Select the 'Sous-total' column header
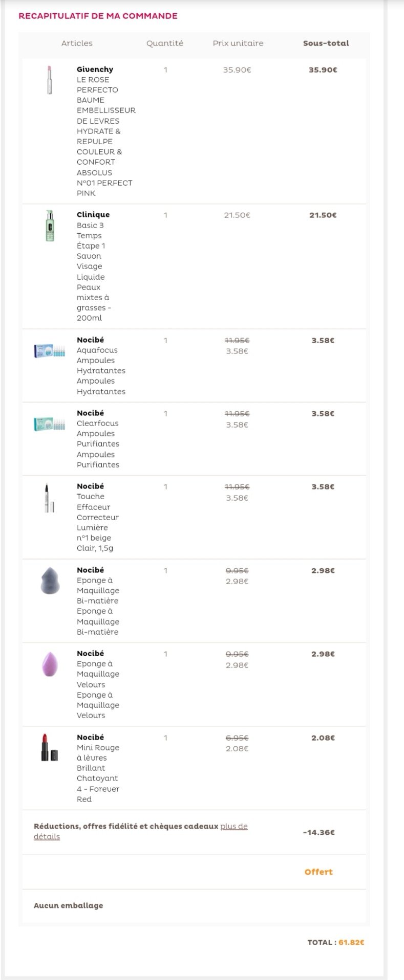The image size is (404, 980). (x=326, y=43)
